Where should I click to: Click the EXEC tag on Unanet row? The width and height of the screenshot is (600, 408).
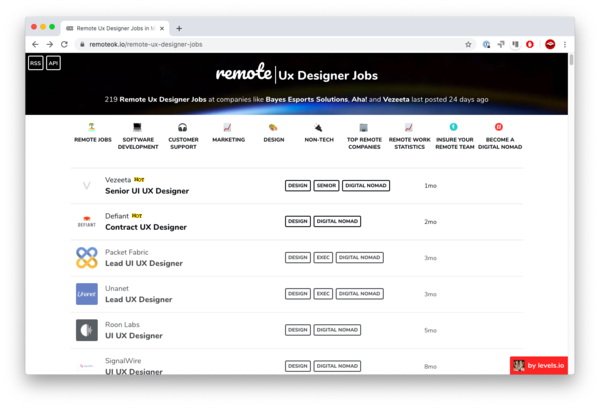tap(323, 294)
